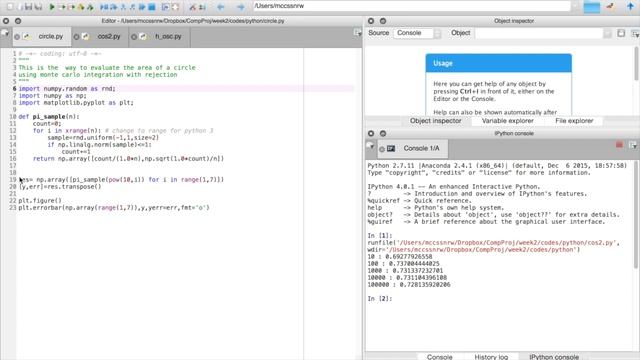This screenshot has height=360, width=640.
Task: Go back to the previous cursor position
Action: [x=220, y=7]
